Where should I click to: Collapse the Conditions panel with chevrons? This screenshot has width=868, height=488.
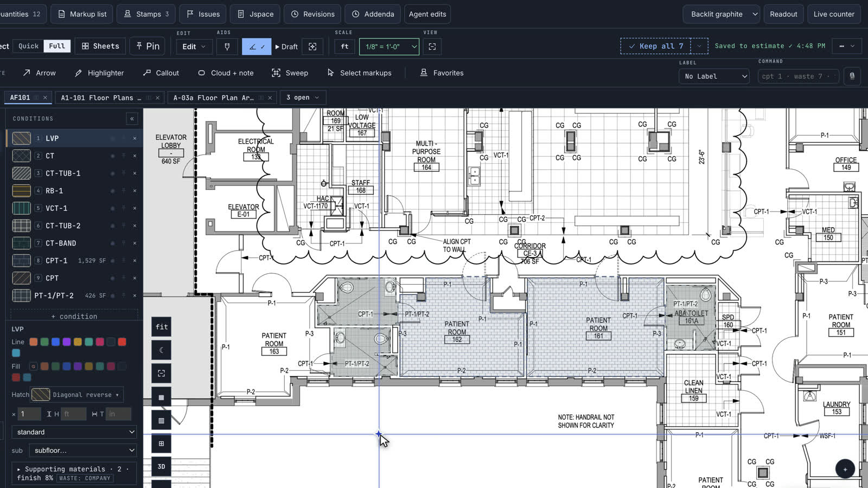(x=132, y=119)
